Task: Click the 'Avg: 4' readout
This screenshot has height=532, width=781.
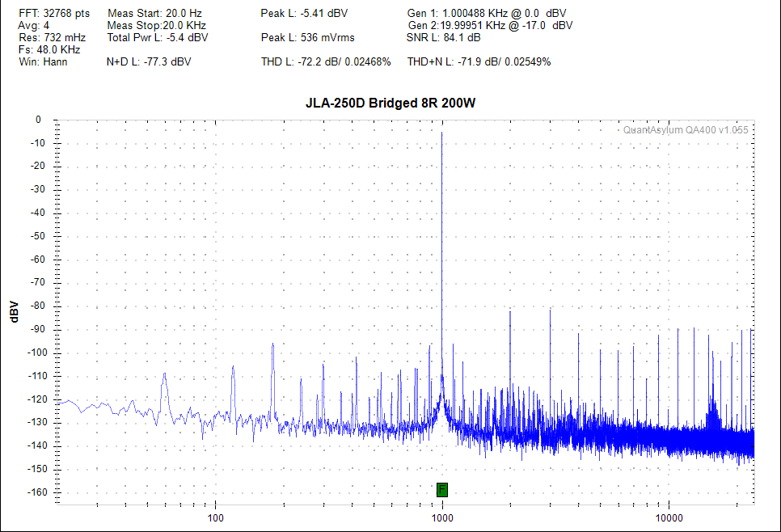Action: pos(33,25)
